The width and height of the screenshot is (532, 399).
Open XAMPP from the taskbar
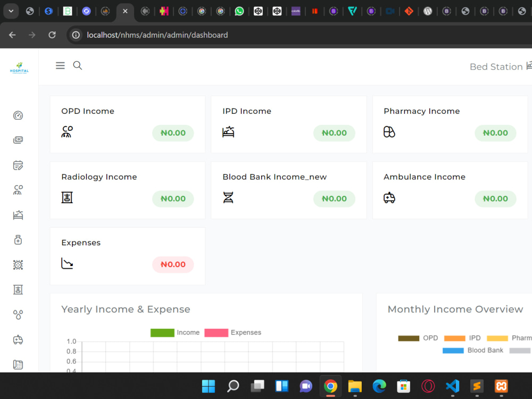click(x=501, y=386)
